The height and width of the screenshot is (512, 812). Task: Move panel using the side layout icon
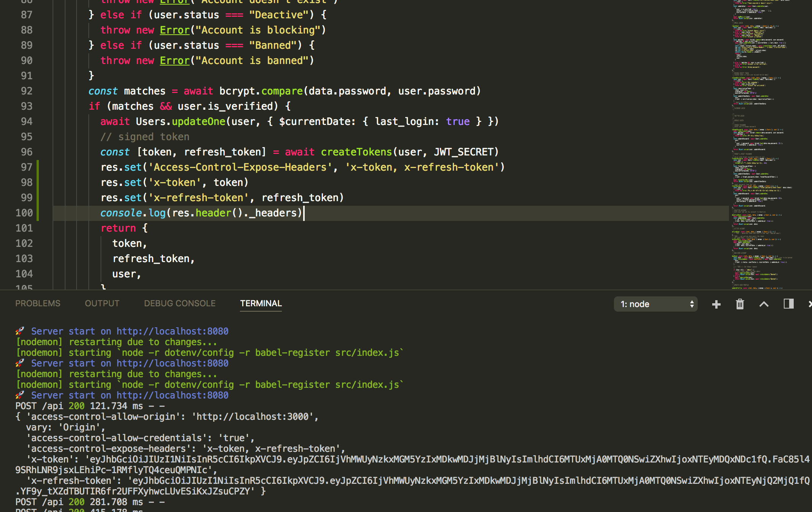coord(788,304)
